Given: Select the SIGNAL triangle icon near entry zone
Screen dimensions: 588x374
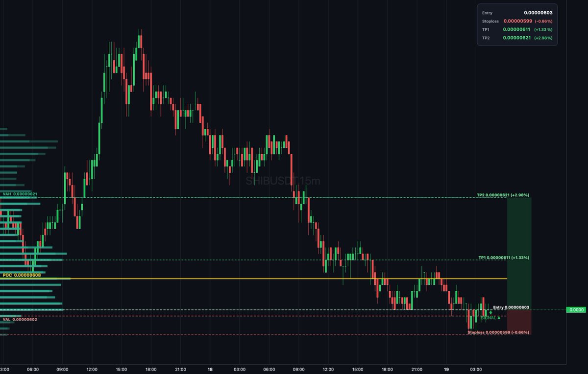Looking at the screenshot, I should point(499,317).
